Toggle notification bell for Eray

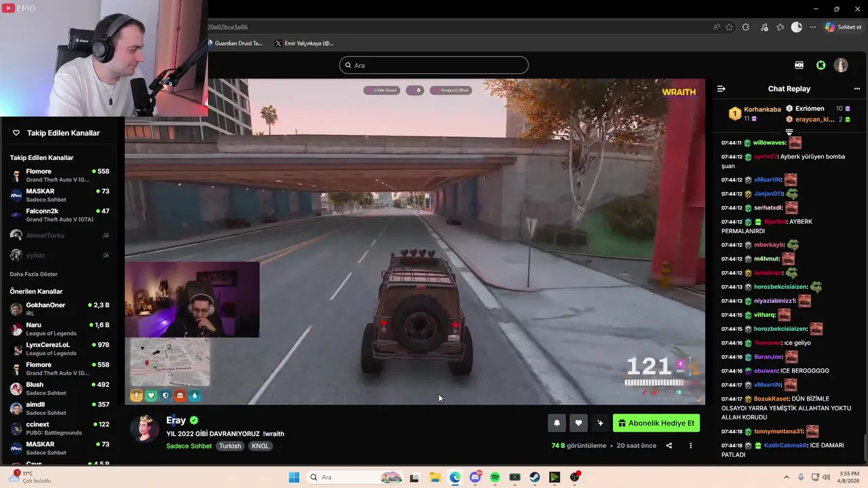557,423
